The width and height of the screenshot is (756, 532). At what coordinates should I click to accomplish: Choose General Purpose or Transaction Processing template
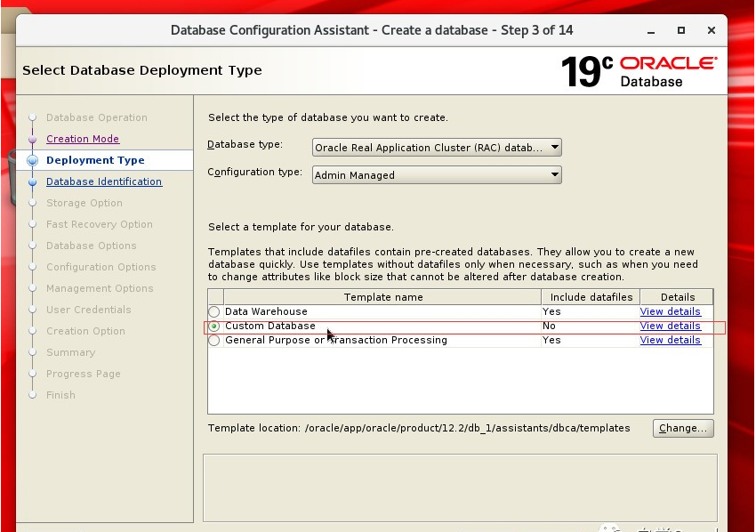[x=214, y=341]
